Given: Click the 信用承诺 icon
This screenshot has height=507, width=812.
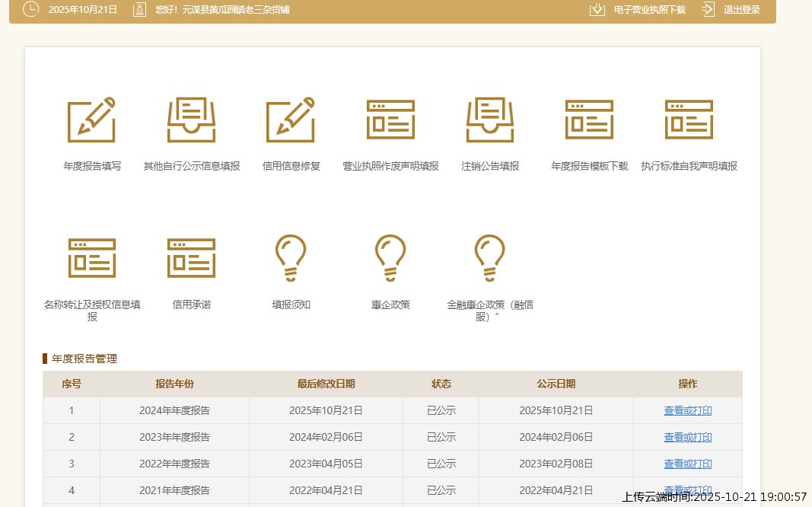Looking at the screenshot, I should (192, 257).
